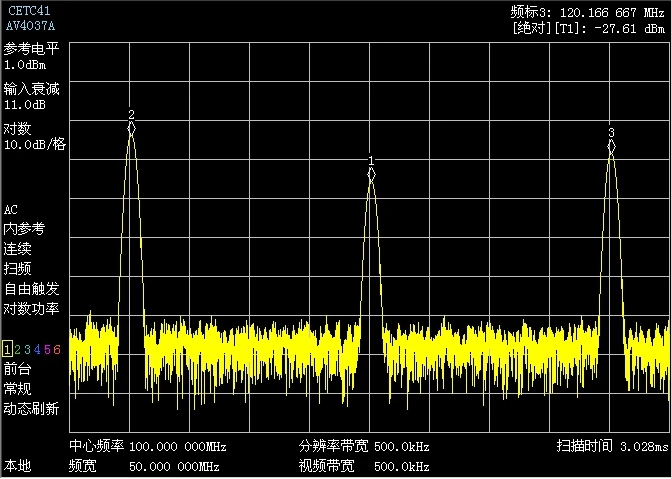The width and height of the screenshot is (671, 479).
Task: Select trace 2 indicator
Action: click(x=18, y=350)
